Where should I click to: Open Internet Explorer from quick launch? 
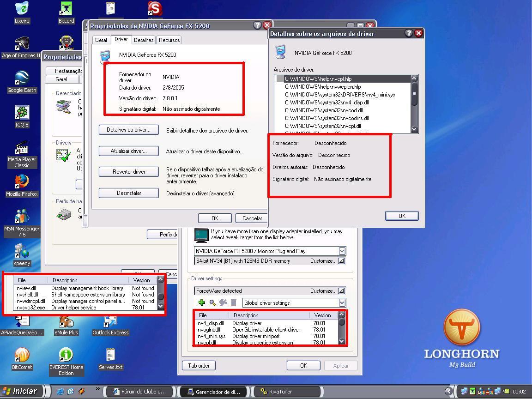pyautogui.click(x=60, y=392)
